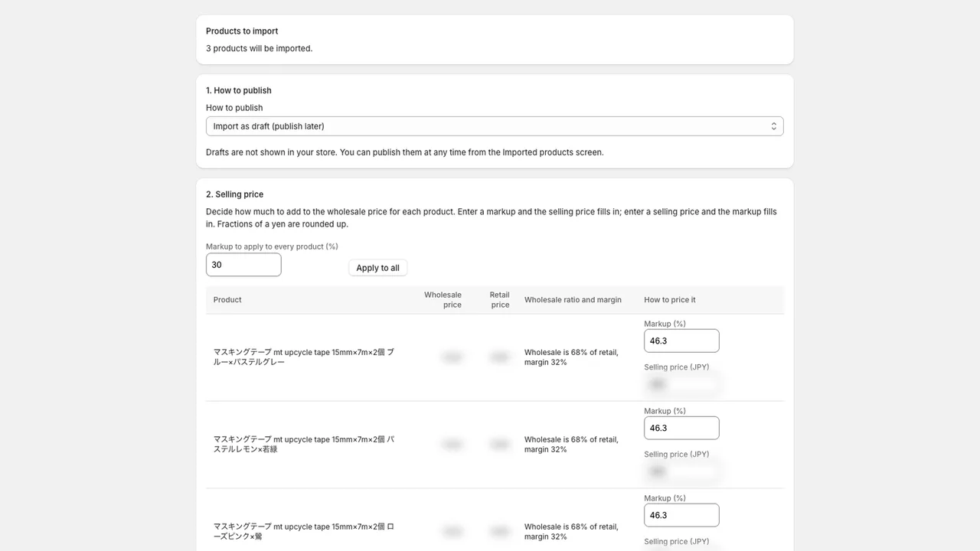Edit markup for ローズピンク×鴬 tape
The height and width of the screenshot is (551, 980).
[681, 515]
